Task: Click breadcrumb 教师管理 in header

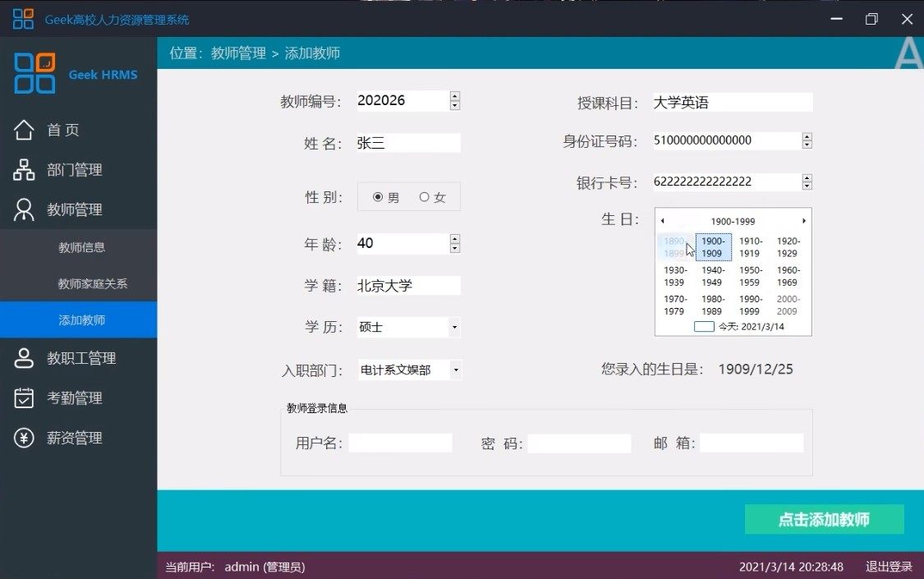Action: [239, 53]
